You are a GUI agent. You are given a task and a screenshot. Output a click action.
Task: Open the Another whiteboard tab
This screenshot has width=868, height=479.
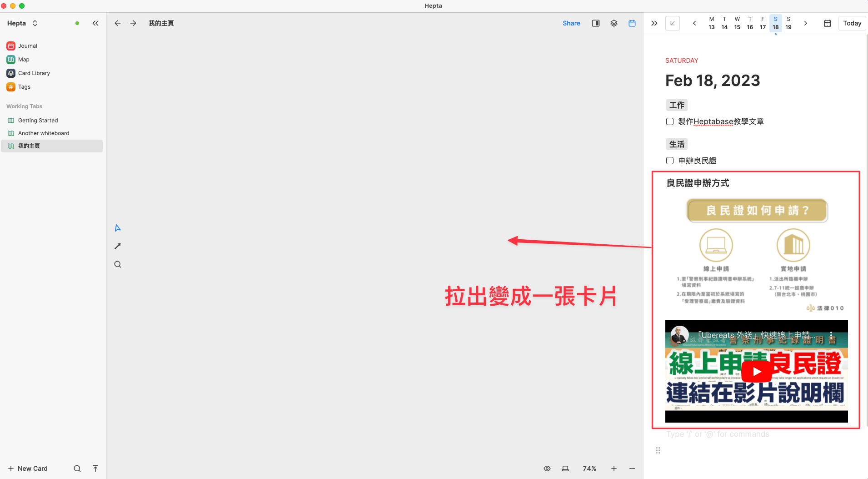[x=43, y=133]
